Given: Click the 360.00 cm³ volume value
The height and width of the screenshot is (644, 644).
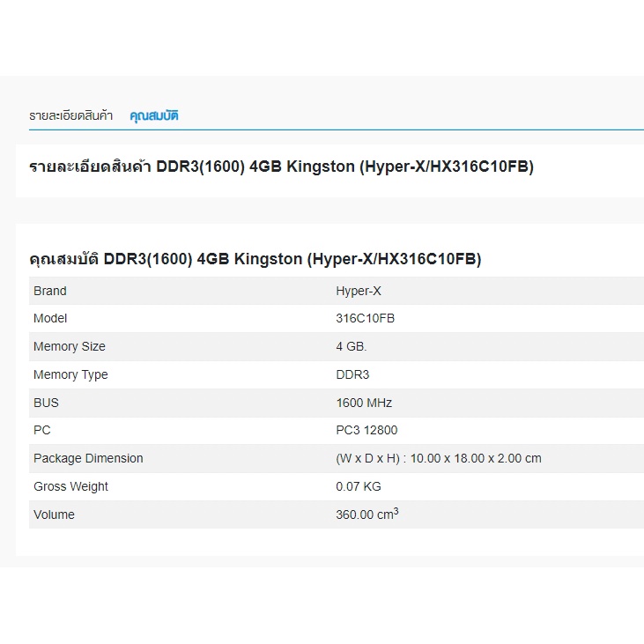Looking at the screenshot, I should pyautogui.click(x=366, y=514).
